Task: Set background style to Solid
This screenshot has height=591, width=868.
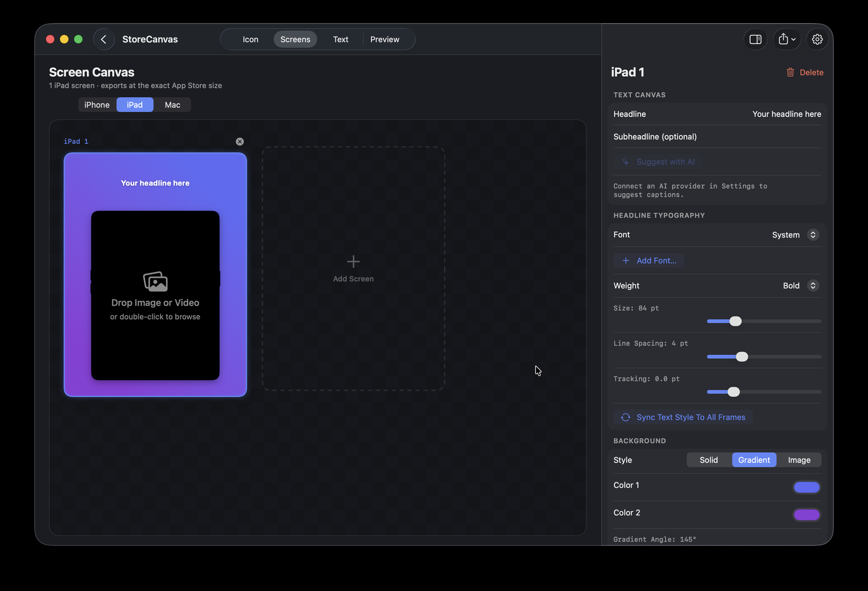Action: [x=709, y=460]
